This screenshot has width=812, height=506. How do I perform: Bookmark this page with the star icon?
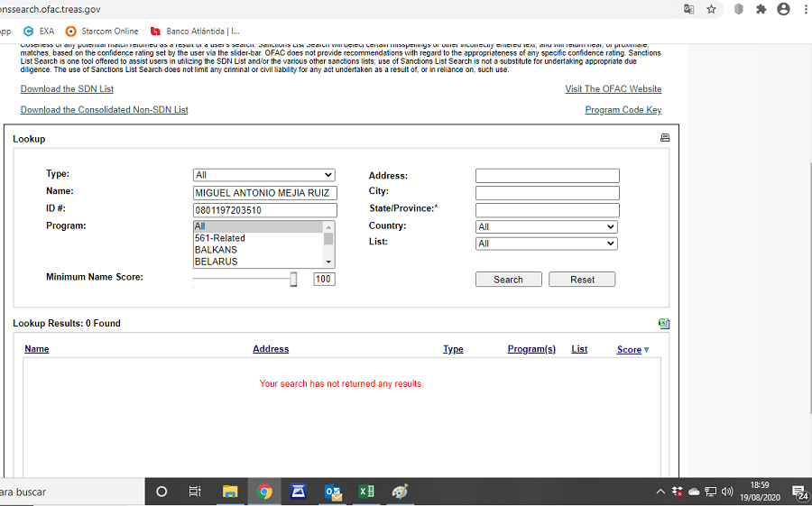pyautogui.click(x=712, y=9)
